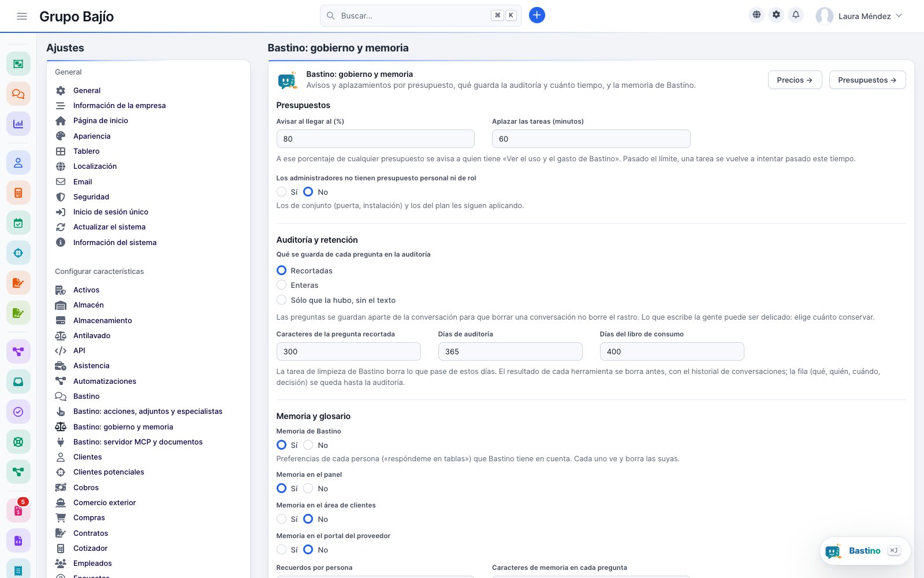Set Memoria de Bastino to No

point(308,445)
